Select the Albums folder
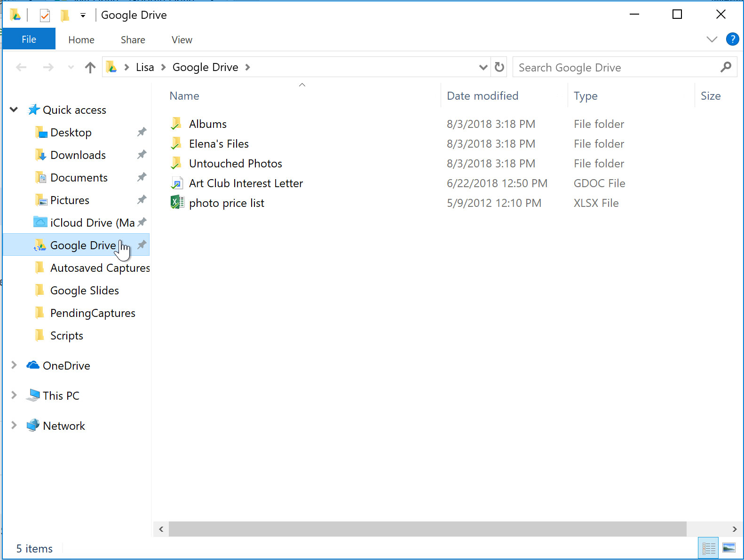 click(208, 124)
